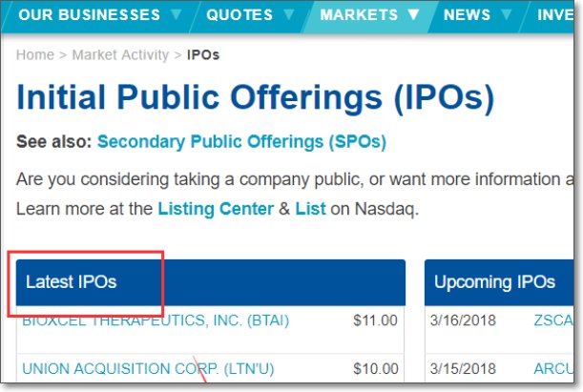Click the dropdown arrow beside OUR BUSINESSES
This screenshot has width=583, height=392.
177,14
